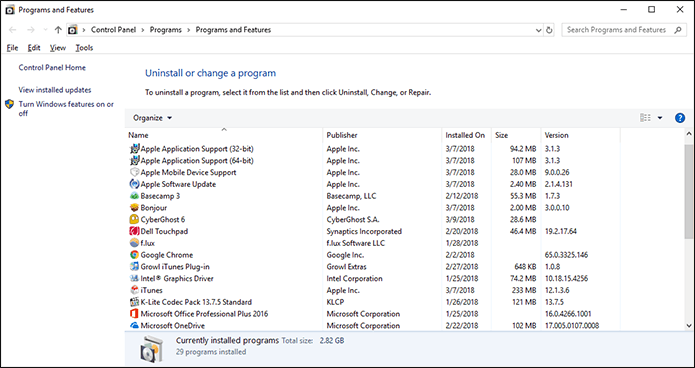The image size is (695, 368).
Task: Select the Synaptics Incorporated publisher cell
Action: pos(364,231)
